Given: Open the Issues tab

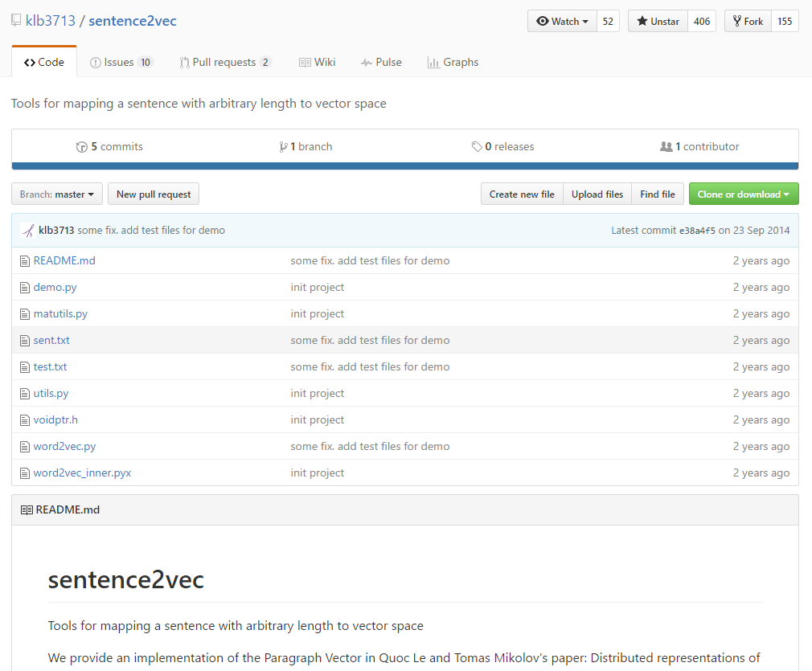Looking at the screenshot, I should 121,62.
